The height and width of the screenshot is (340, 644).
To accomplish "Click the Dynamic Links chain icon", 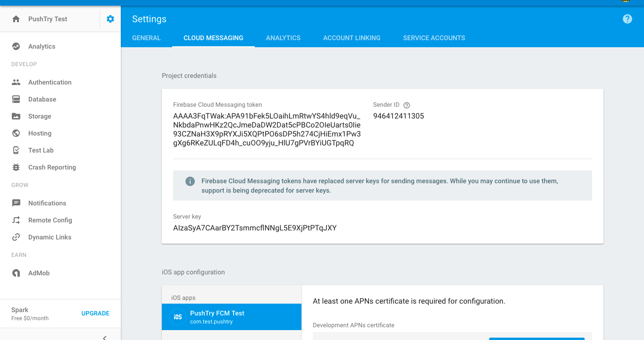I will point(16,237).
